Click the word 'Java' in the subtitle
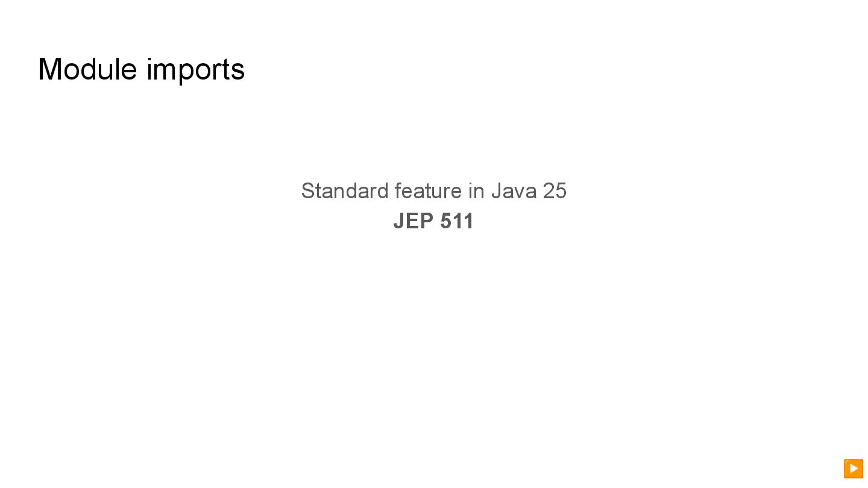This screenshot has width=868, height=488. tap(514, 191)
